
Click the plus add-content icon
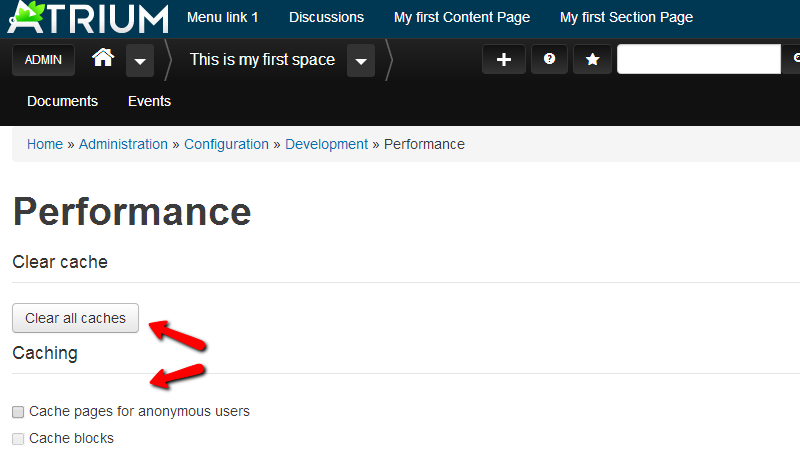(504, 60)
